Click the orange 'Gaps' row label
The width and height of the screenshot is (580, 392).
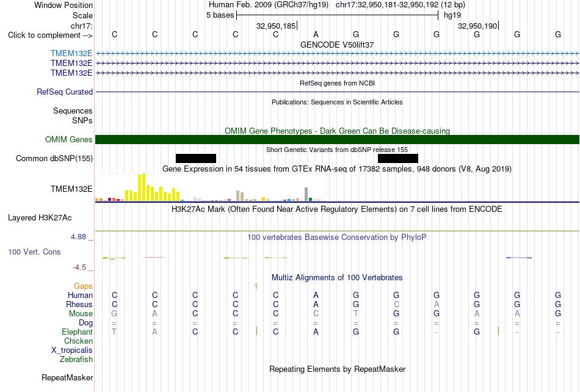[x=83, y=286]
